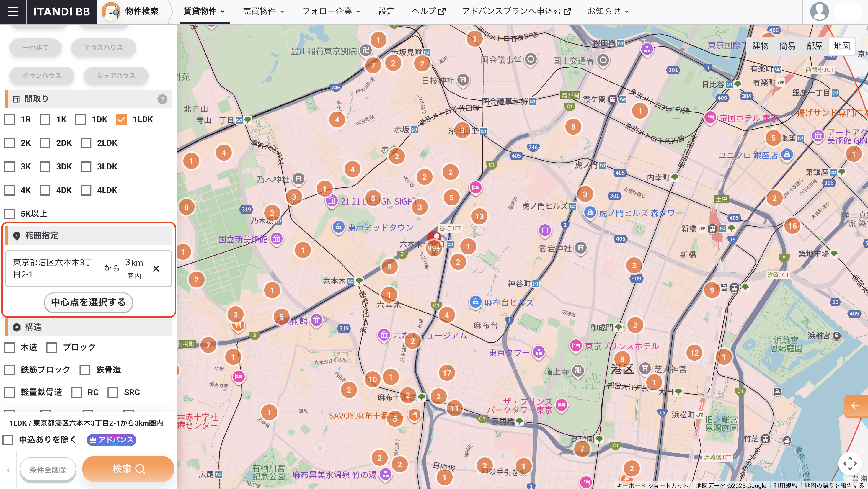Check the 2LDK layout checkbox
Screen dimensions: 868x489
point(86,143)
